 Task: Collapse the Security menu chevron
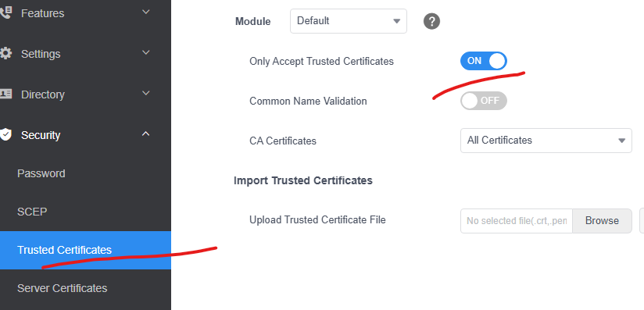coord(146,134)
